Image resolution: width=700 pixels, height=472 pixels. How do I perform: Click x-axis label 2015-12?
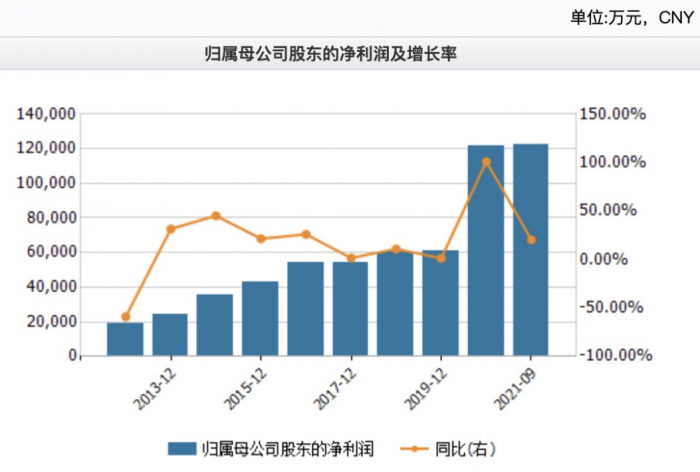tap(245, 389)
